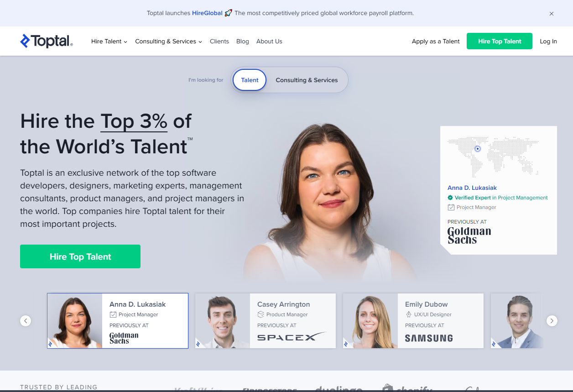Click the Toptal logo in the header
Viewport: 573px width, 392px height.
pos(46,41)
